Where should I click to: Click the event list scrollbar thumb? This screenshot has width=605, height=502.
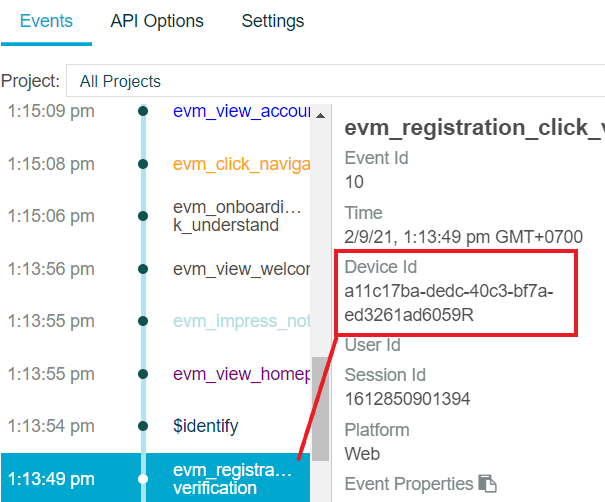[x=320, y=409]
